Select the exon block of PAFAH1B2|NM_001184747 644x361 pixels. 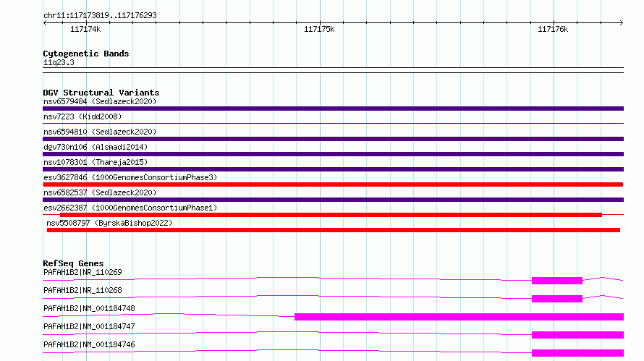point(578,335)
